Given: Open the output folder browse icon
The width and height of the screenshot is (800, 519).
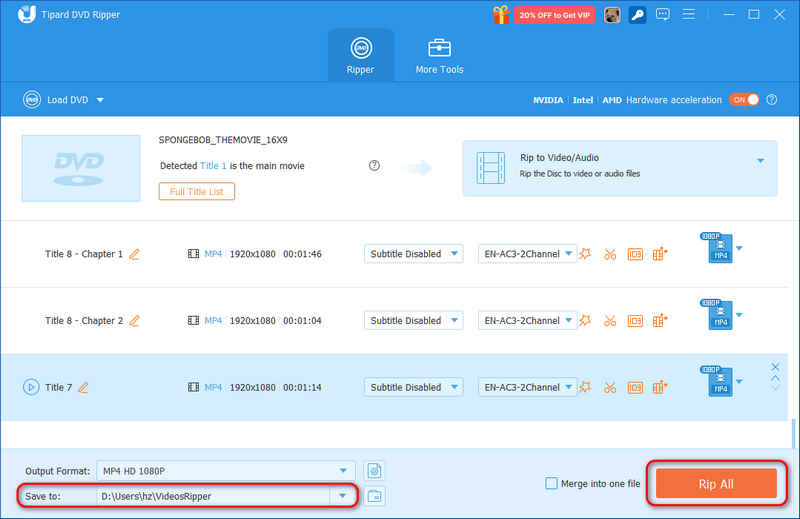Looking at the screenshot, I should (x=374, y=496).
